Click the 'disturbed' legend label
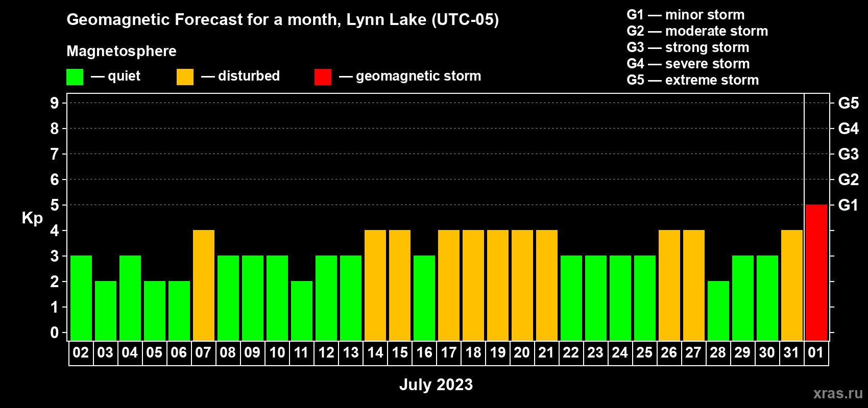This screenshot has width=868, height=408. [x=249, y=76]
